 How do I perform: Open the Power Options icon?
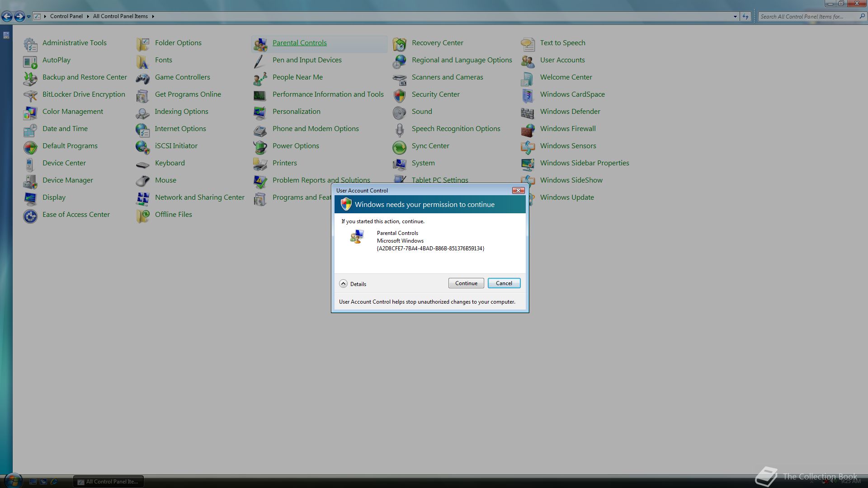260,147
